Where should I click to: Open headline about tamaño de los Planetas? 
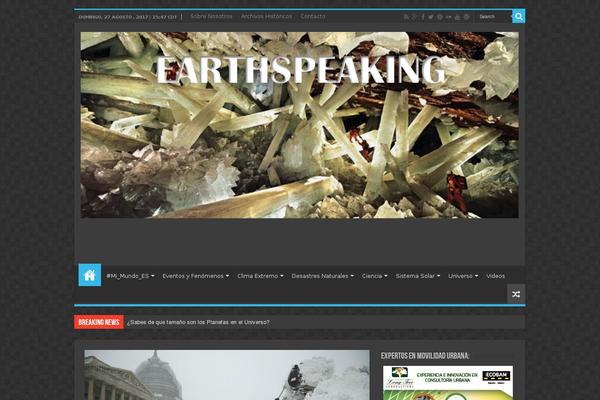point(198,322)
